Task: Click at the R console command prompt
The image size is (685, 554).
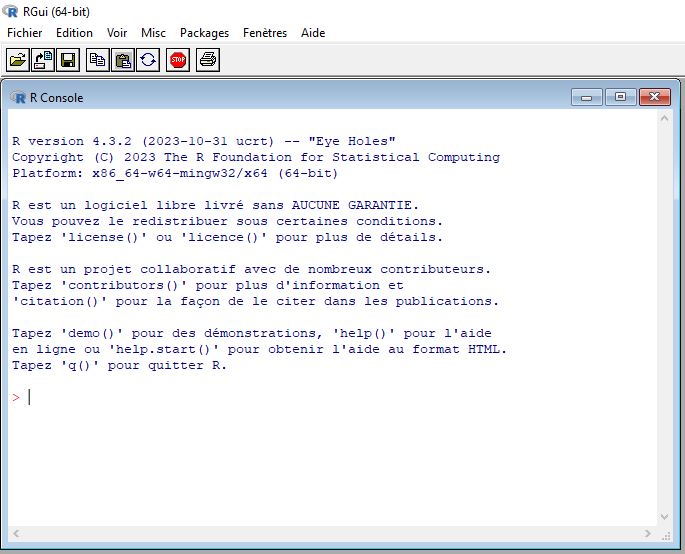Action: [x=30, y=397]
